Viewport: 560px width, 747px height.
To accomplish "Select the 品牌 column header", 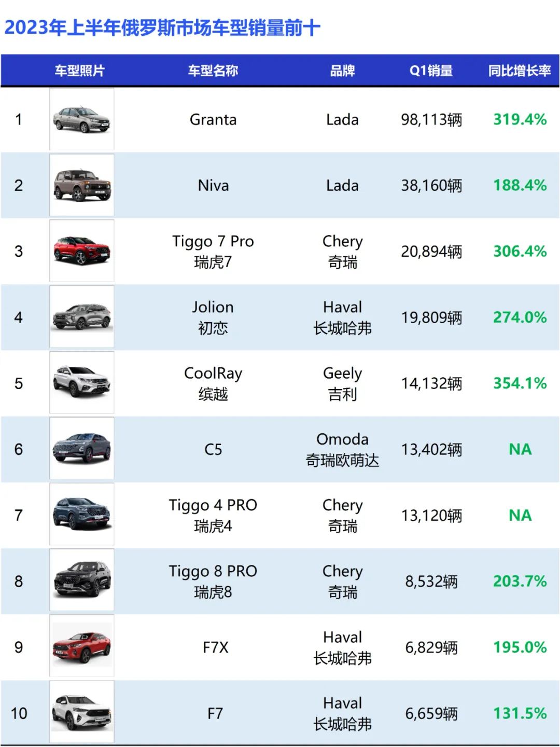I will [x=342, y=71].
